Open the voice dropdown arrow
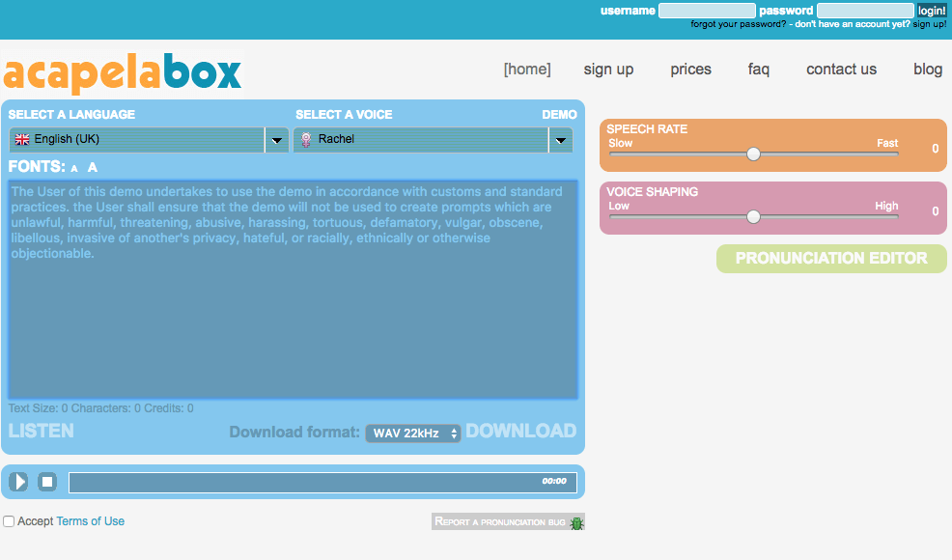The image size is (952, 560). click(x=561, y=140)
